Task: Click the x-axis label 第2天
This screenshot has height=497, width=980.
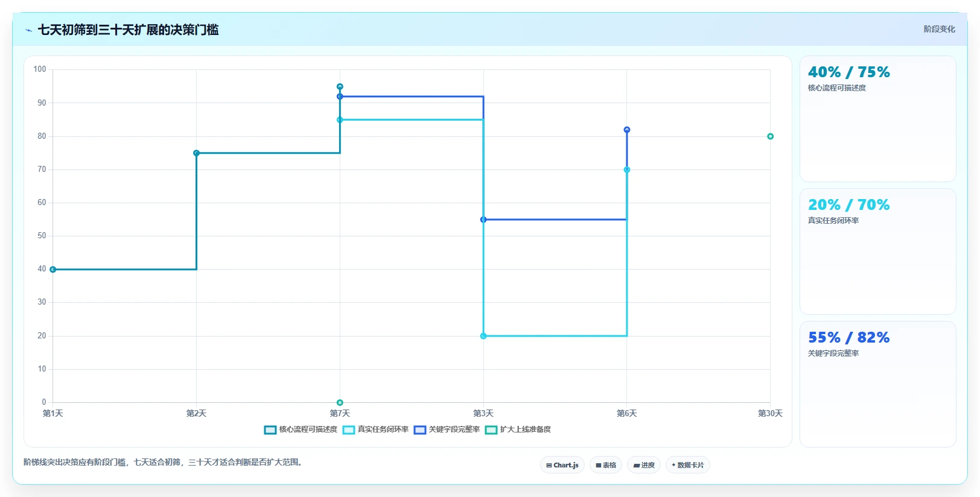Action: 196,413
